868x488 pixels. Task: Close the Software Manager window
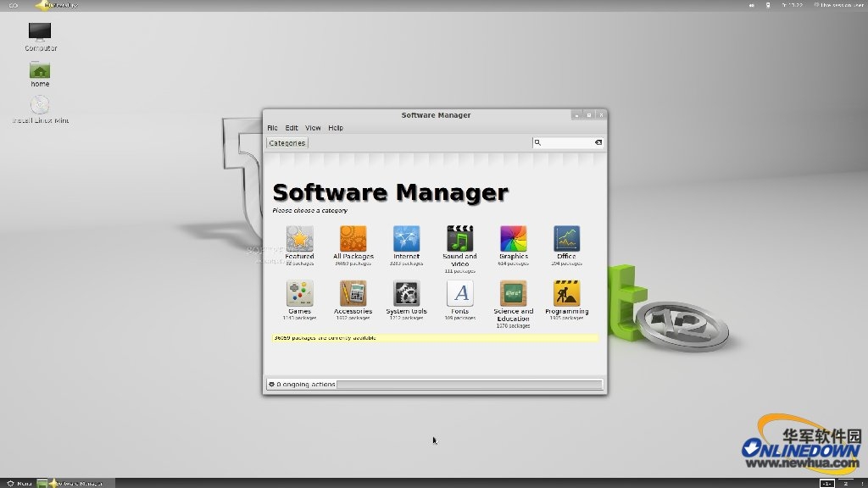[x=601, y=115]
